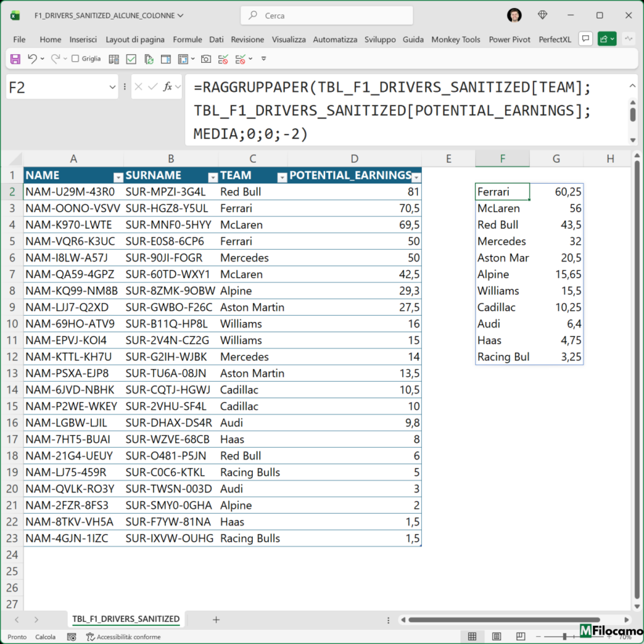Expand the freeze panes dropdown arrow
The image size is (644, 644).
pyautogui.click(x=192, y=59)
